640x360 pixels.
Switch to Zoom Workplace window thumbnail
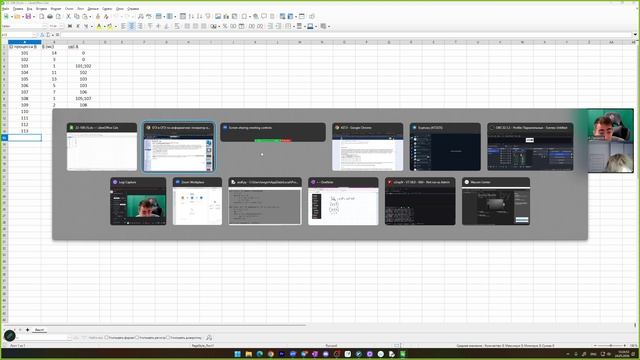[198, 201]
